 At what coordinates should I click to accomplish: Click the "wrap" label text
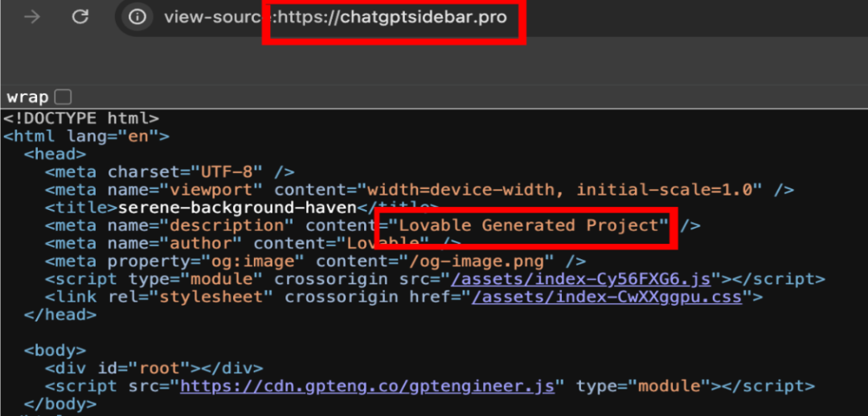(x=27, y=97)
